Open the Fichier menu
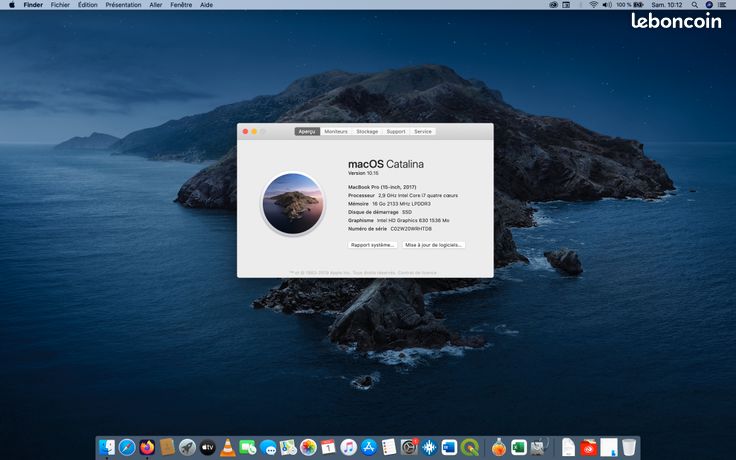 (x=60, y=5)
